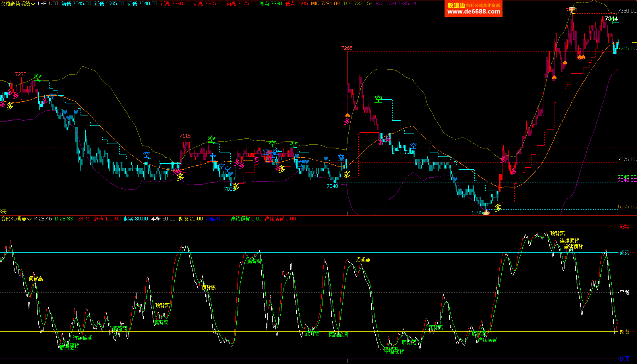Click the 超买 level label on right axis
This screenshot has width=637, height=364.
[x=624, y=253]
